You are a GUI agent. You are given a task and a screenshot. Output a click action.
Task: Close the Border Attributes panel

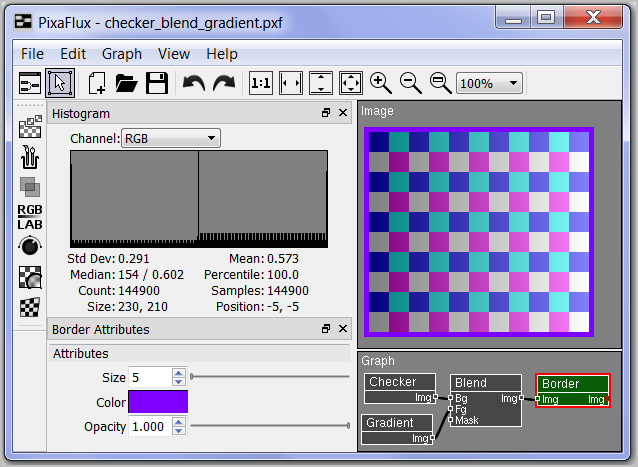pos(343,329)
